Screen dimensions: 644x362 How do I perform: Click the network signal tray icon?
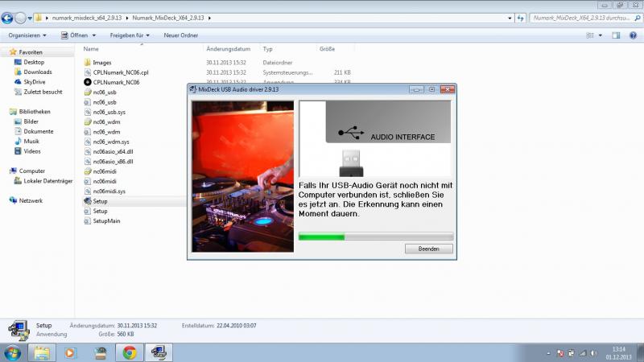click(583, 353)
